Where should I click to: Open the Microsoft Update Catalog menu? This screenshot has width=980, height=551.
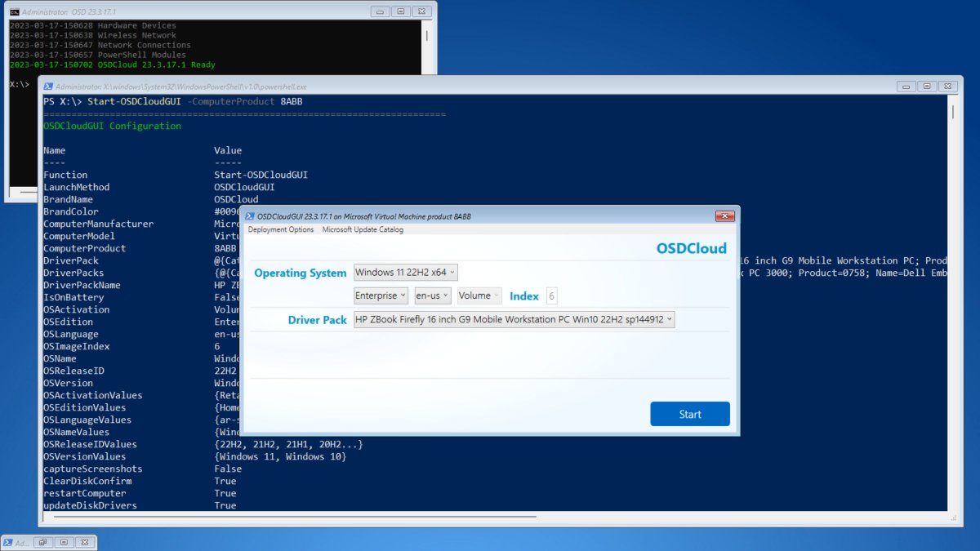(363, 229)
